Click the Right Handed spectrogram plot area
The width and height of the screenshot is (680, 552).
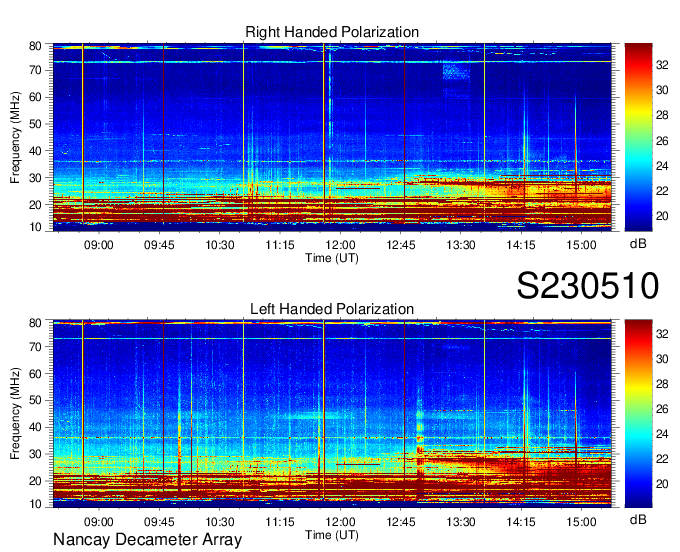[x=332, y=137]
